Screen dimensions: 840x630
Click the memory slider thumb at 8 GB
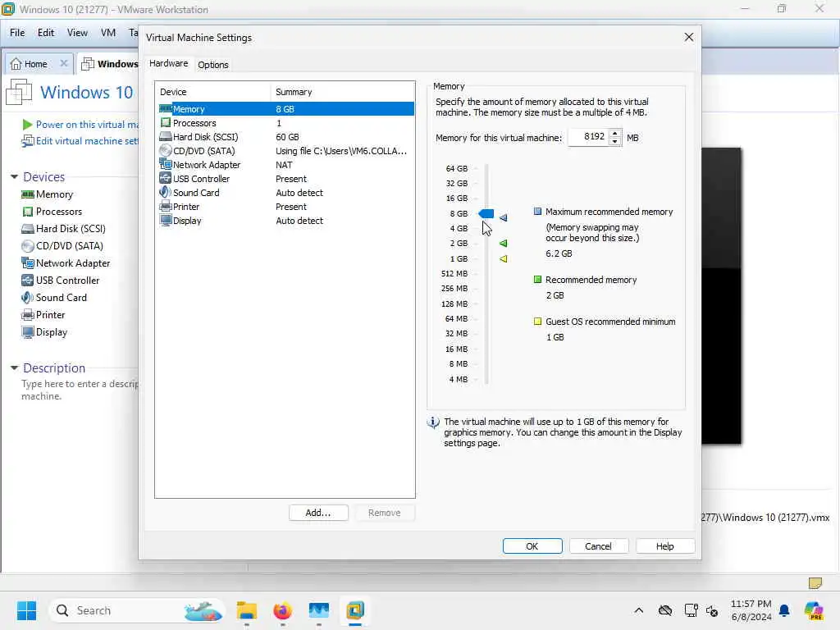click(x=486, y=214)
